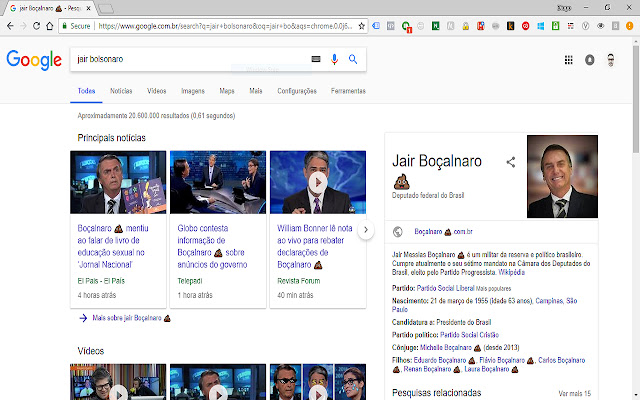Open the black K extension icon
This screenshot has width=640, height=400.
point(510,26)
